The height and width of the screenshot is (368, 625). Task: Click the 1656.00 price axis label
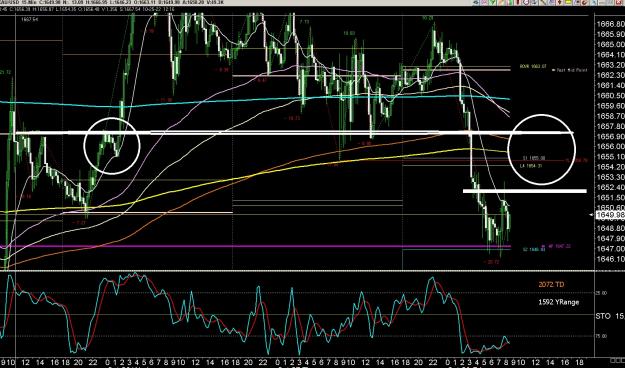click(x=611, y=147)
